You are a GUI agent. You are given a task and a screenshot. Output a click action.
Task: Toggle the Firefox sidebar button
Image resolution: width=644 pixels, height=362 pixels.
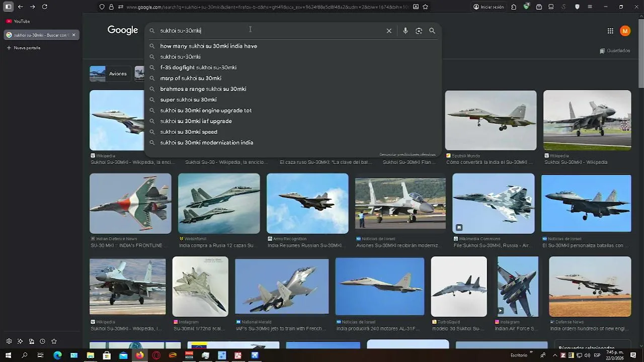[x=9, y=7]
